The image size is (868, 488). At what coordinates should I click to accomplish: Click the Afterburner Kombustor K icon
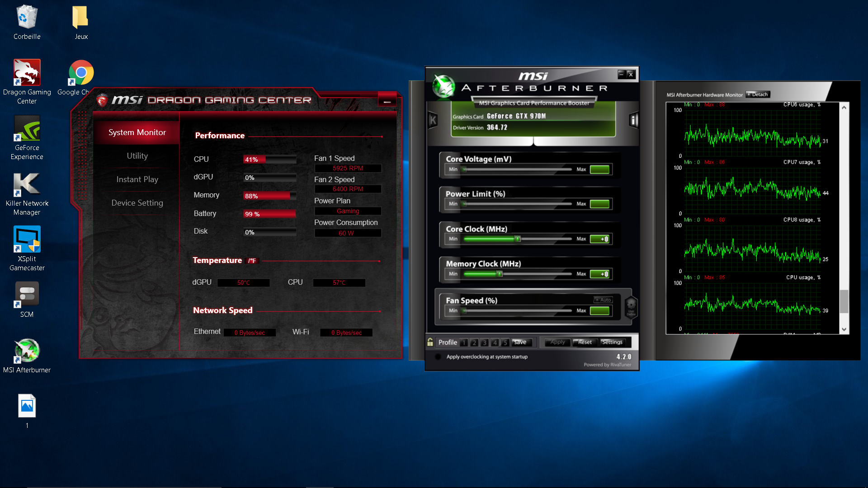(x=433, y=120)
